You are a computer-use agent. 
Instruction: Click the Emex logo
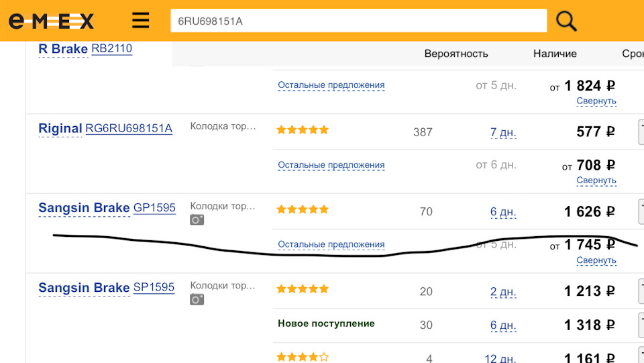51,21
